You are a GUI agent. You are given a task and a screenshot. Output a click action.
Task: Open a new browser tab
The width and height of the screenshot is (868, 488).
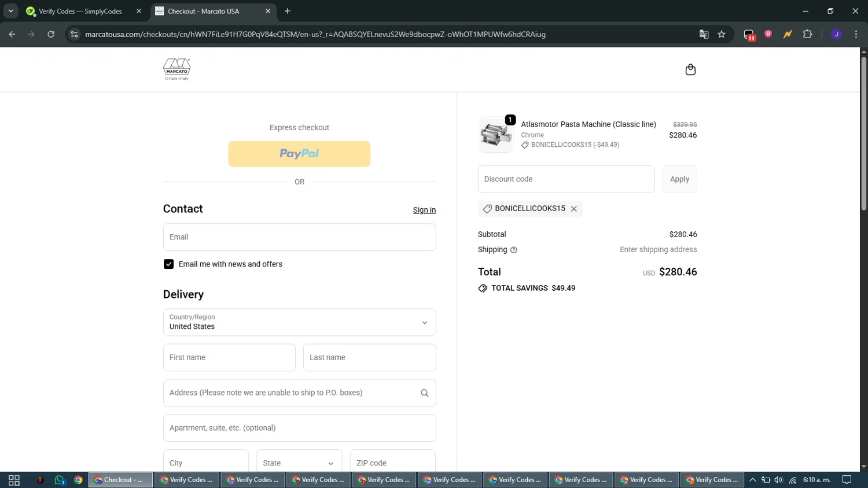click(x=288, y=11)
